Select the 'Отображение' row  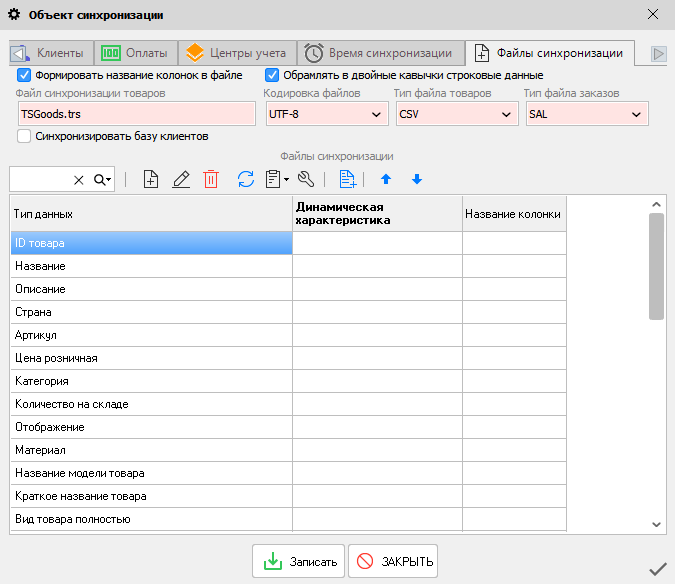pos(288,427)
